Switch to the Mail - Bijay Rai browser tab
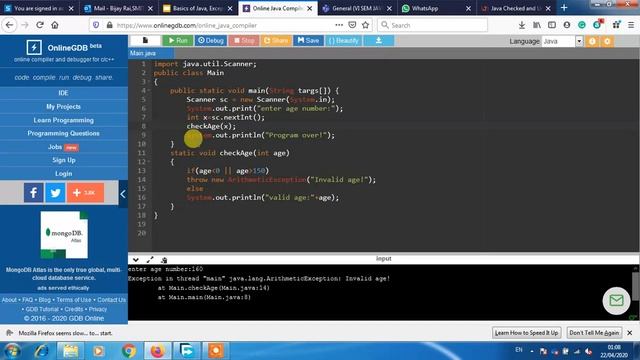 118,8
